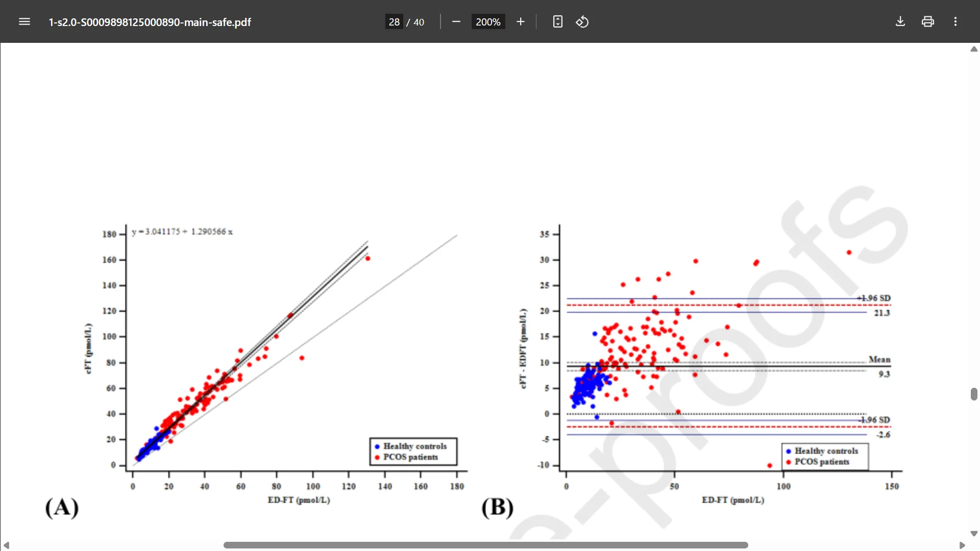Click the 200% zoom level field

[x=488, y=22]
